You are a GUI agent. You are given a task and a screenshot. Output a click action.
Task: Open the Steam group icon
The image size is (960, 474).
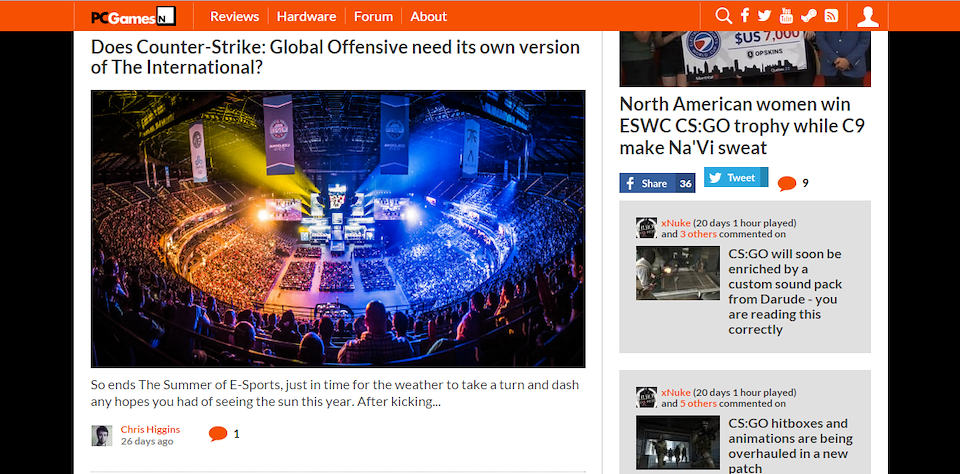[808, 16]
